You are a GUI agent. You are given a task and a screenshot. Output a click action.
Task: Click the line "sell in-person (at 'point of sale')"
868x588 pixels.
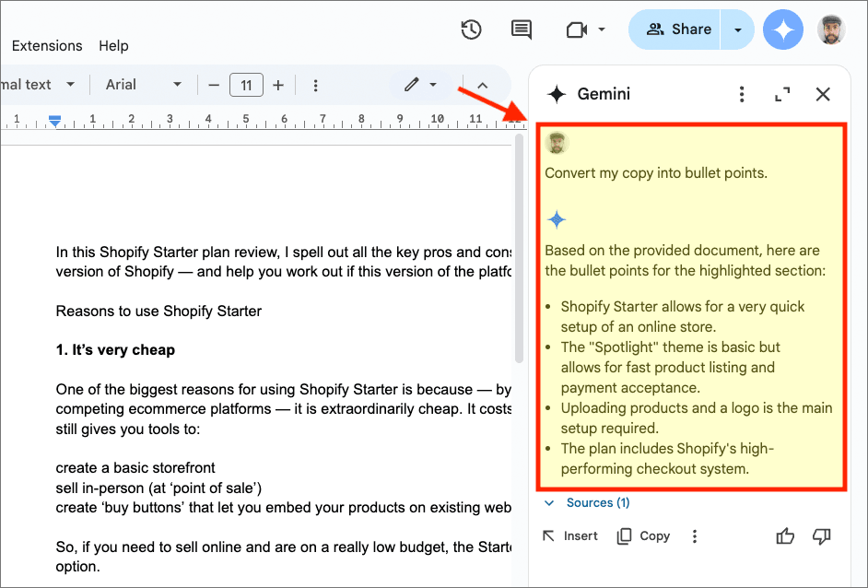click(158, 488)
